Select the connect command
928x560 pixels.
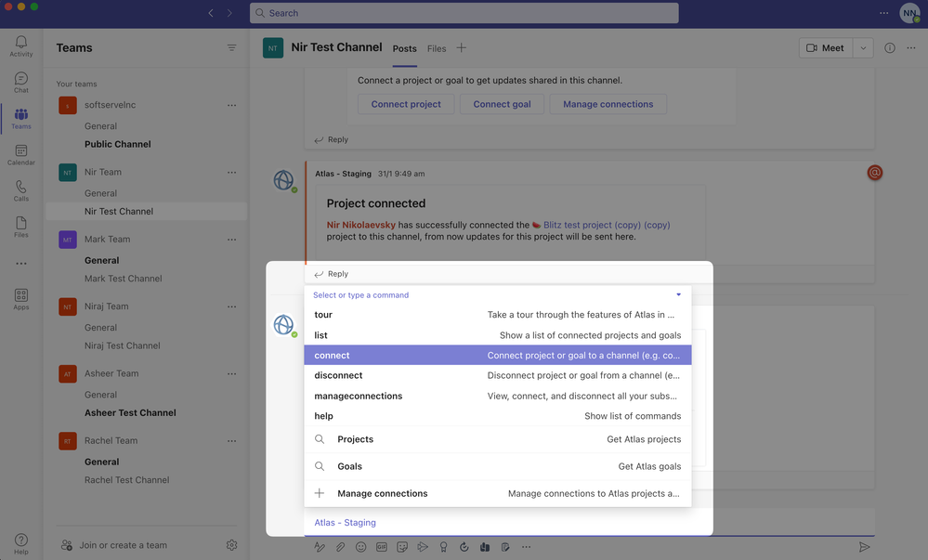click(x=498, y=355)
